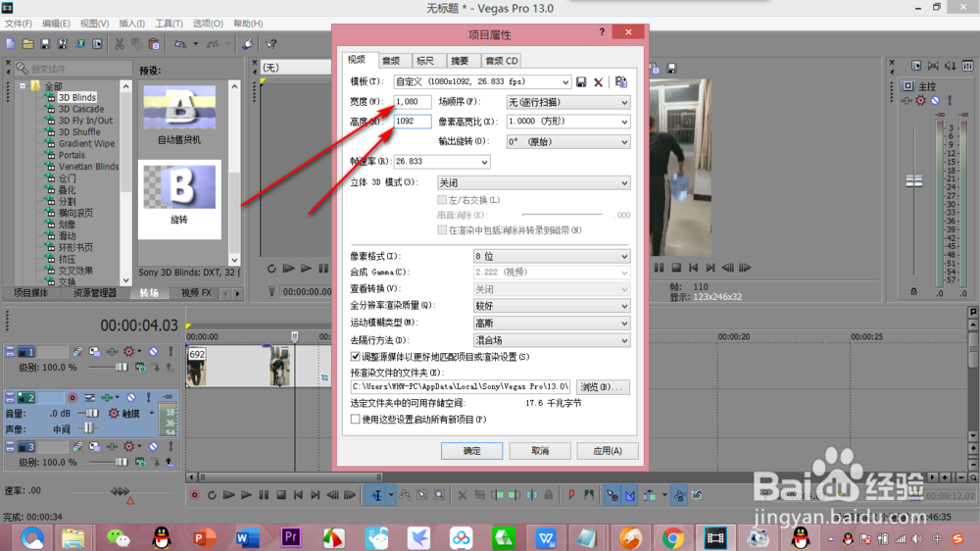Mute video track 3
The width and height of the screenshot is (980, 551).
153,447
